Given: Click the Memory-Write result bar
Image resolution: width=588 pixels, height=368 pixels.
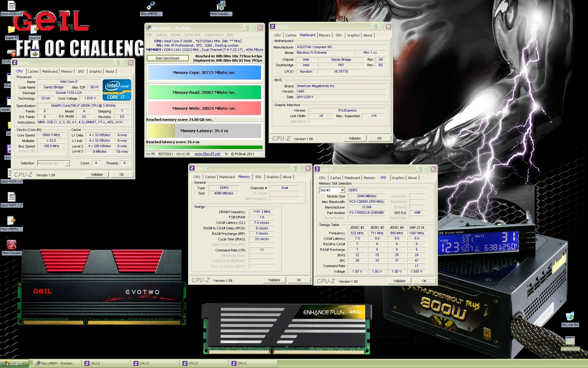Looking at the screenshot, I should pyautogui.click(x=205, y=108).
